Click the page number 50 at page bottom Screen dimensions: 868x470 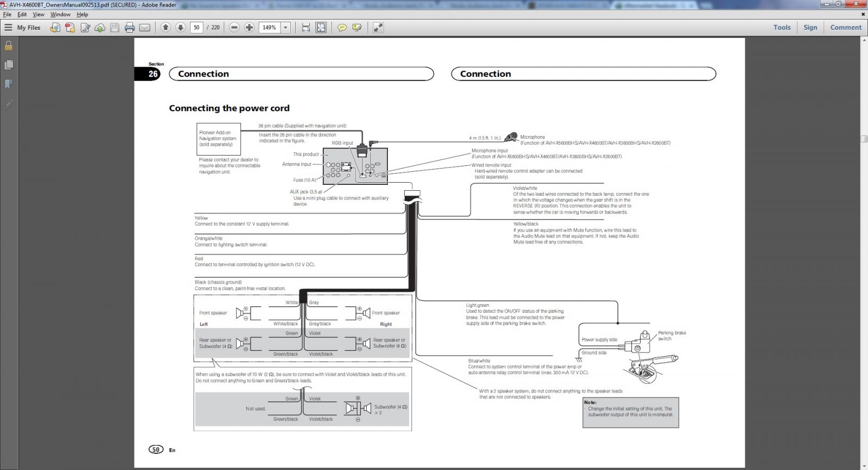pyautogui.click(x=156, y=449)
